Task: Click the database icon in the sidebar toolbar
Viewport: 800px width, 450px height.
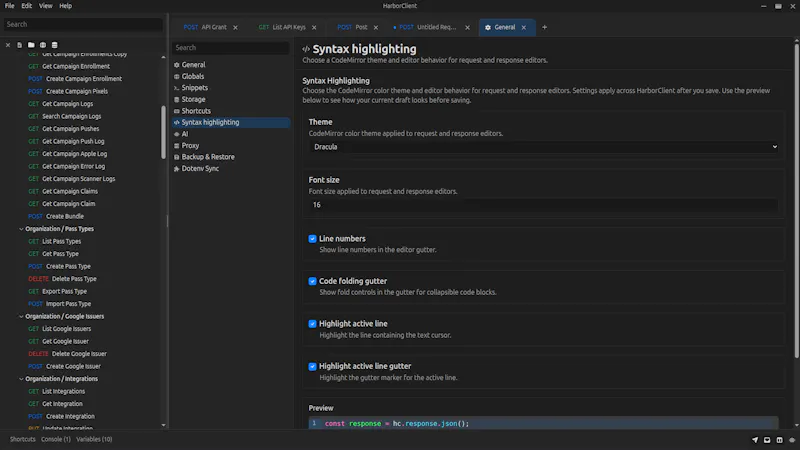Action: pos(55,45)
